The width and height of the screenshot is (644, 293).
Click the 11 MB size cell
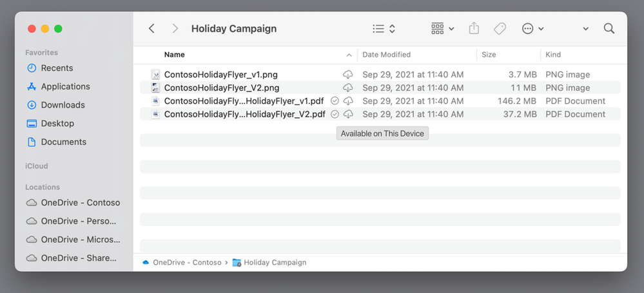click(x=523, y=88)
